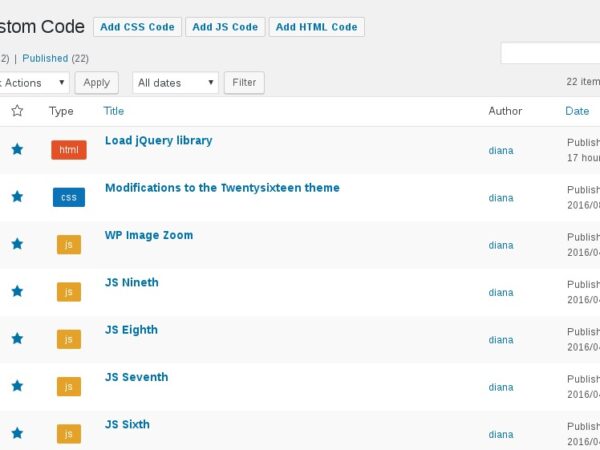Click the js badge beside WP Image Zoom

coord(69,244)
